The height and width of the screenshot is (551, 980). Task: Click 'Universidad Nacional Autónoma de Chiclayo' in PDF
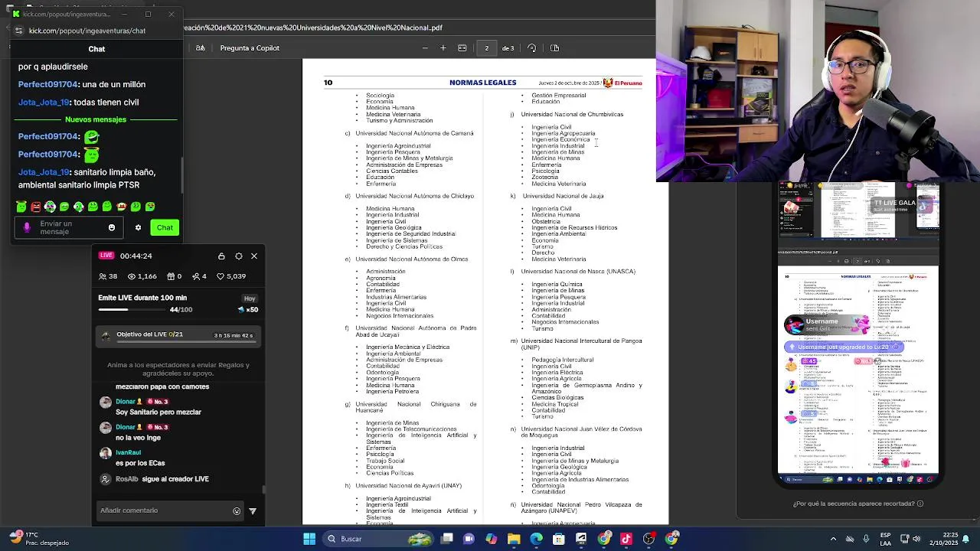414,196
